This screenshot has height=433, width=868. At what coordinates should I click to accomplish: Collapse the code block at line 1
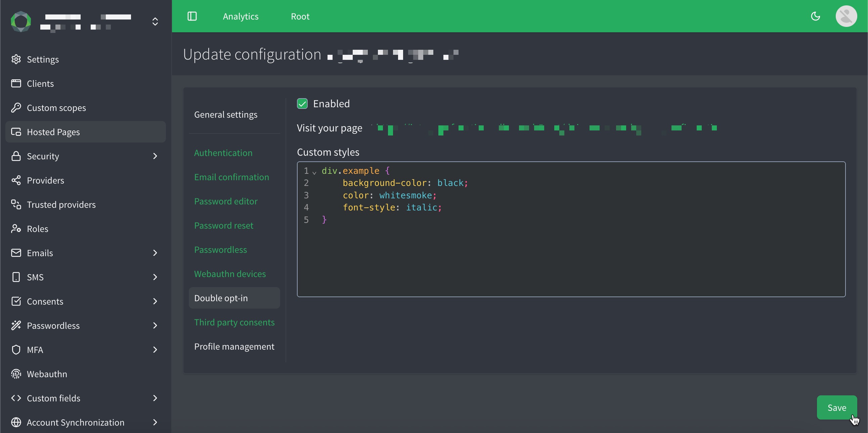pyautogui.click(x=314, y=172)
